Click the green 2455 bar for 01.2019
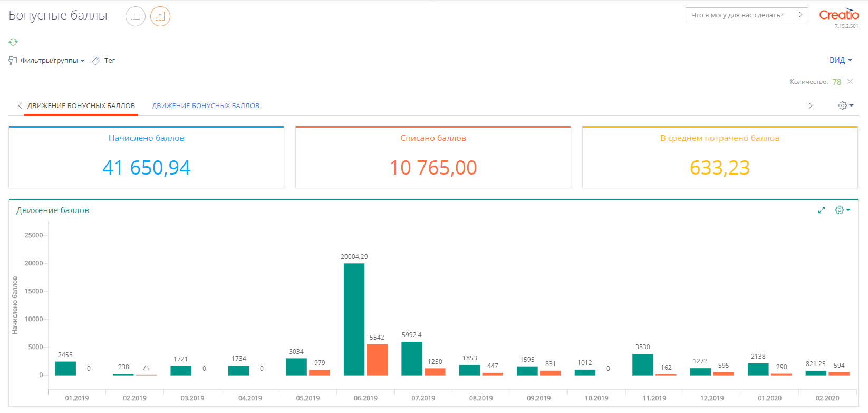Image resolution: width=868 pixels, height=413 pixels. (65, 368)
